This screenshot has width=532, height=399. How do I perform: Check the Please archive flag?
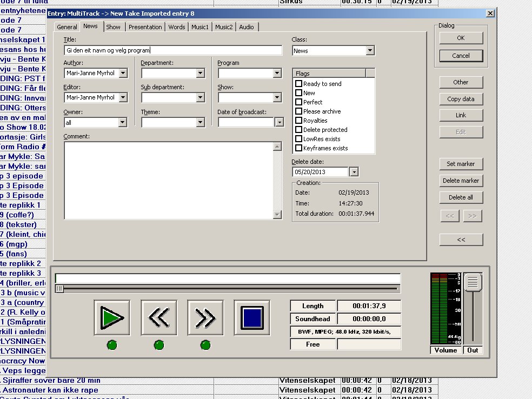[x=298, y=111]
